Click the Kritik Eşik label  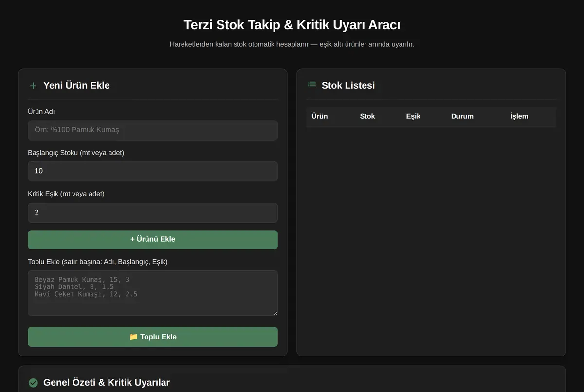(66, 194)
